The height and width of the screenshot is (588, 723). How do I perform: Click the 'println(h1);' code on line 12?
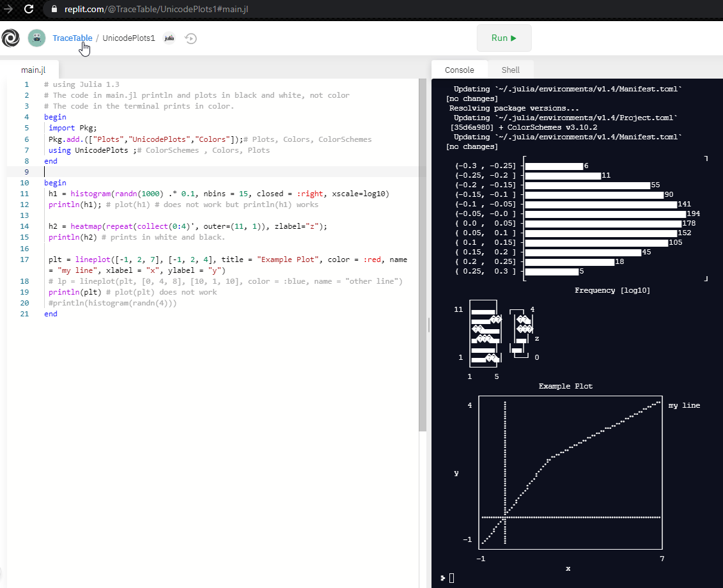coord(75,205)
